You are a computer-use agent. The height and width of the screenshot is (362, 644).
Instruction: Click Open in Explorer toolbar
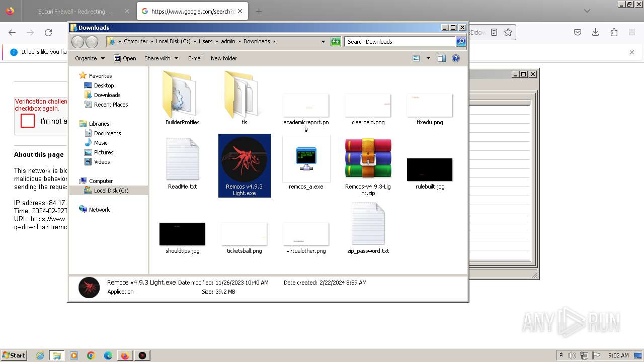(x=125, y=58)
